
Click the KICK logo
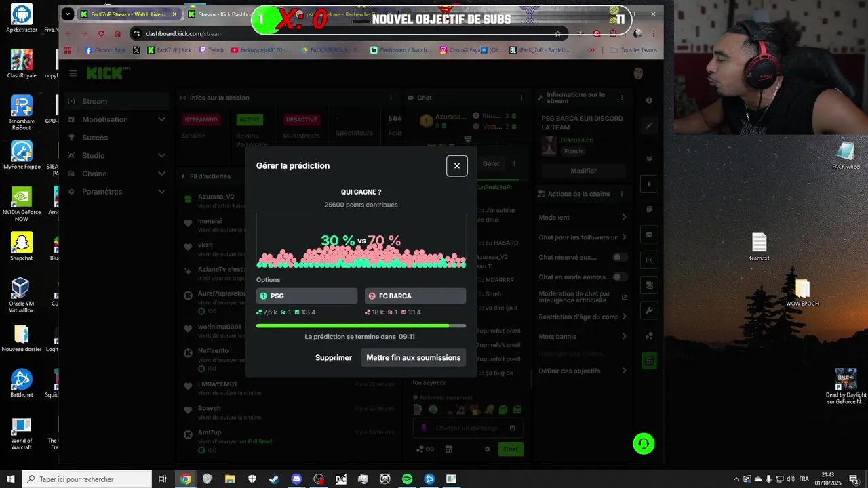[107, 73]
